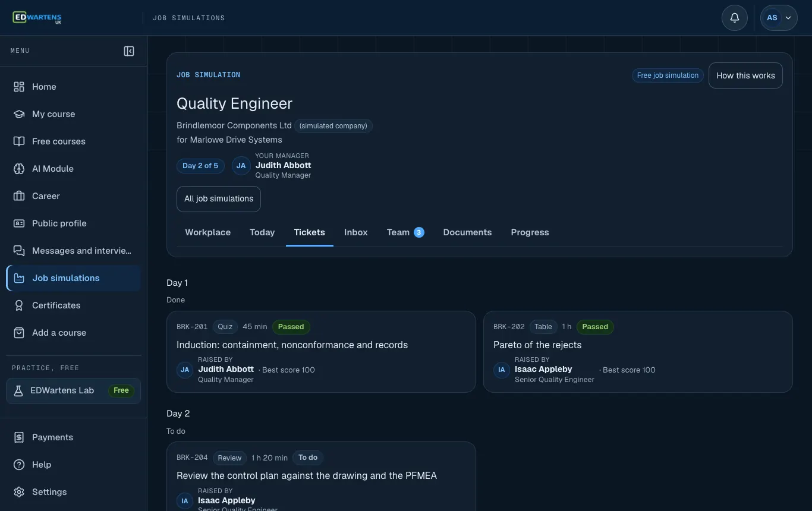Click the IA avatar on BRK-202 card
Image resolution: width=812 pixels, height=511 pixels.
tap(502, 370)
